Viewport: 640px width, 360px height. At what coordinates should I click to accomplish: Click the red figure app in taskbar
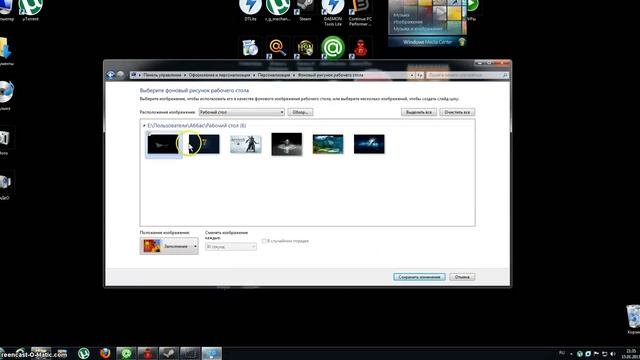click(x=147, y=353)
